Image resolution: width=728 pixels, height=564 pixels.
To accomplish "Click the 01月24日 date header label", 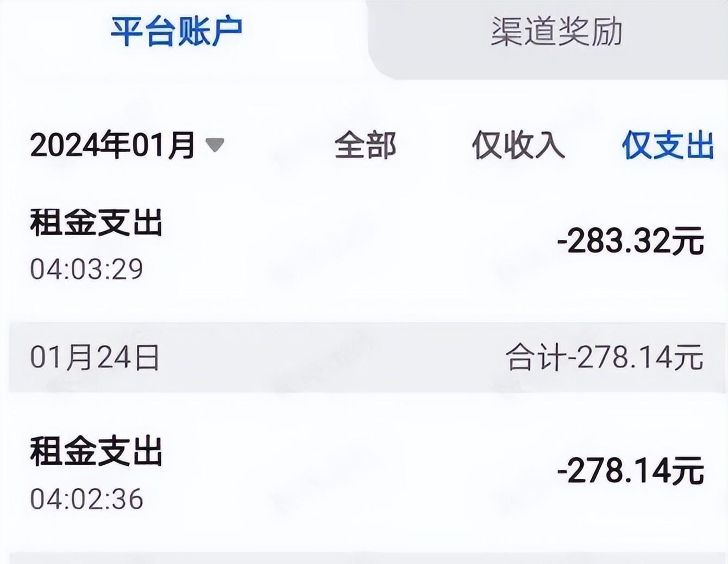I will coord(95,358).
